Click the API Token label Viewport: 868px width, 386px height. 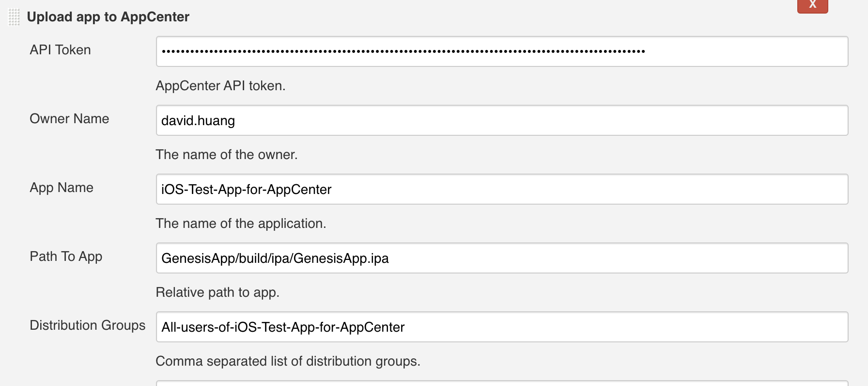pyautogui.click(x=60, y=50)
